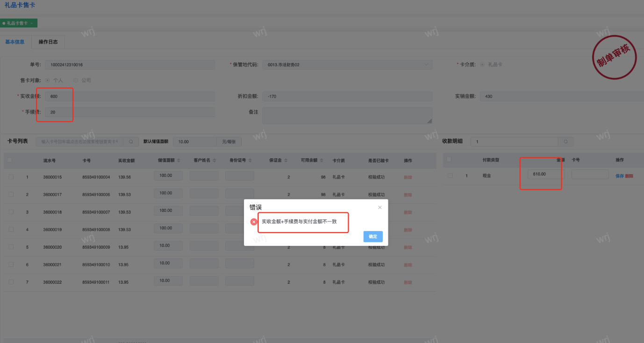Check the row for serial 36000021
Viewport: 644px width, 343px height.
(x=11, y=265)
